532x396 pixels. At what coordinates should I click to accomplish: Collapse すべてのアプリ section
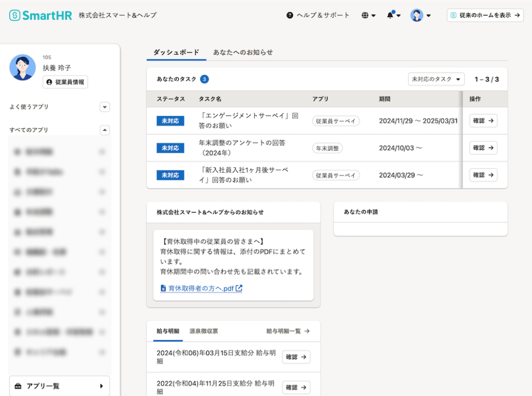(105, 130)
